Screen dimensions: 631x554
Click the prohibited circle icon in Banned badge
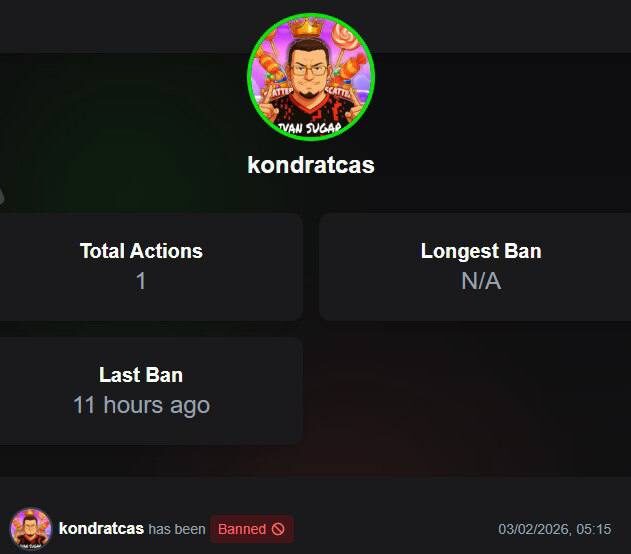278,529
